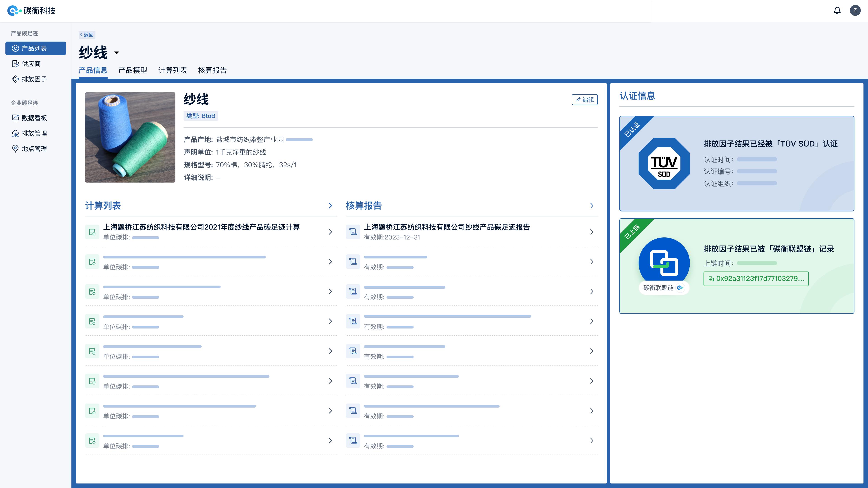Click the 返回 back button

coord(87,35)
